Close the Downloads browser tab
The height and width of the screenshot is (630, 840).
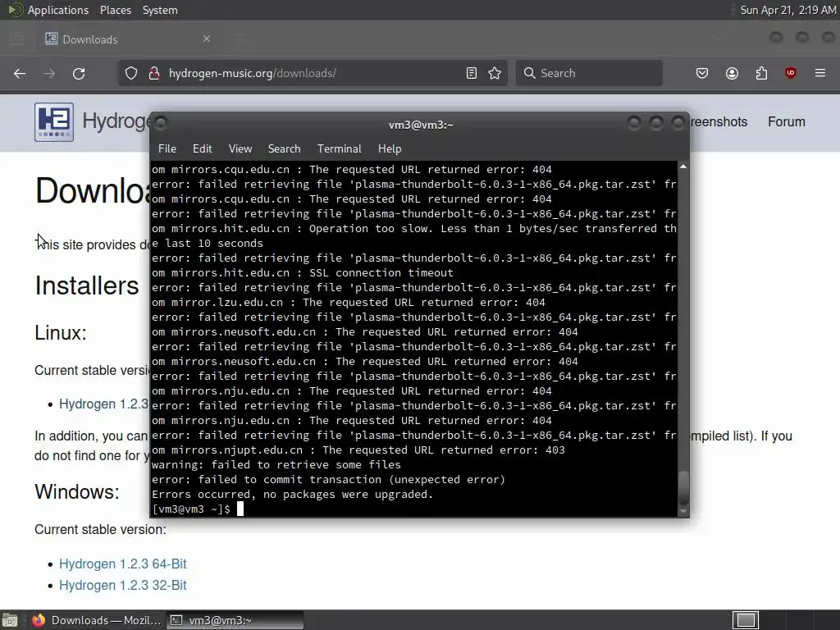point(207,39)
